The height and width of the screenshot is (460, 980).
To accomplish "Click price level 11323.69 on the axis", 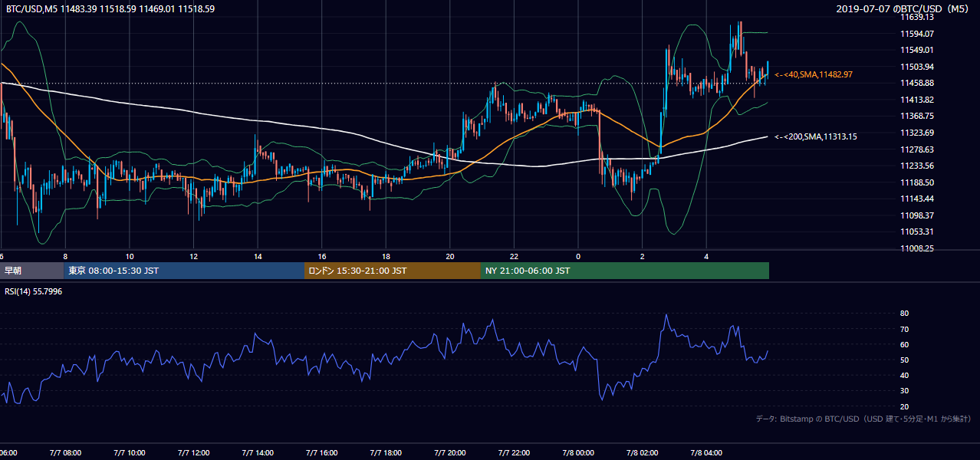I will (x=917, y=133).
